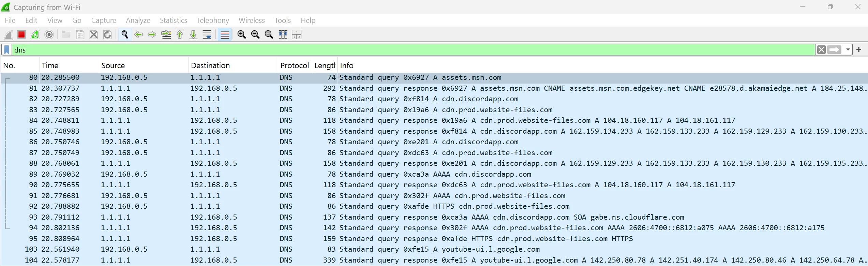Image resolution: width=868 pixels, height=266 pixels.
Task: Jump to the last packet
Action: [193, 34]
